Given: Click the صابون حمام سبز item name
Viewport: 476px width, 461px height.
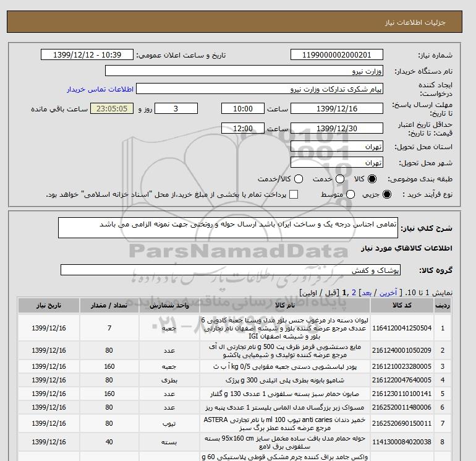Looking at the screenshot, I should pos(285,394).
